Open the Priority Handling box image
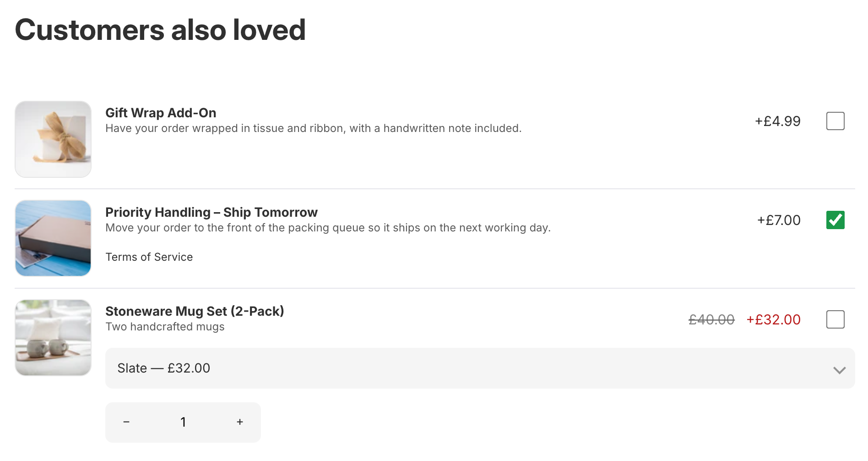868x461 pixels. (x=53, y=238)
